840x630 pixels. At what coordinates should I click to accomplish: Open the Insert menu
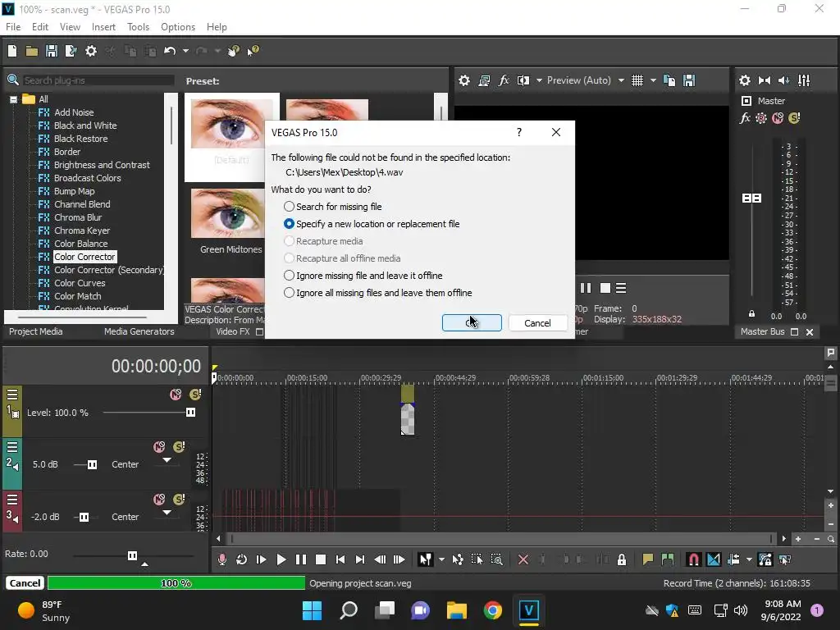(x=103, y=27)
